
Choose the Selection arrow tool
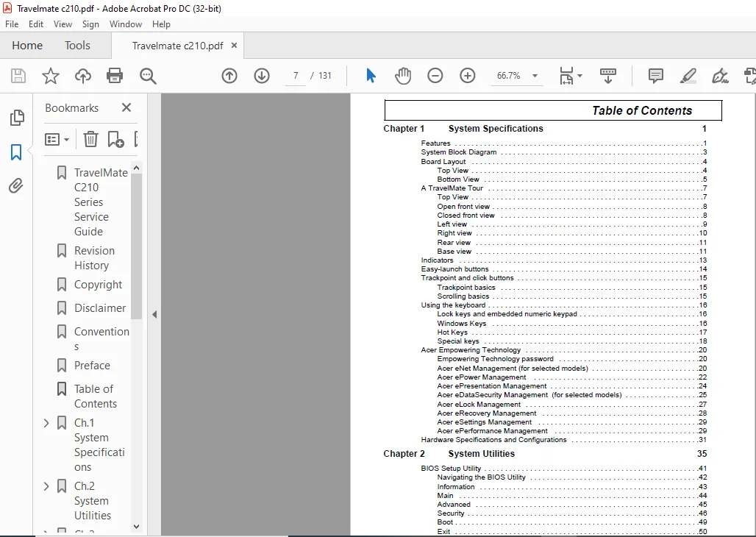point(371,76)
